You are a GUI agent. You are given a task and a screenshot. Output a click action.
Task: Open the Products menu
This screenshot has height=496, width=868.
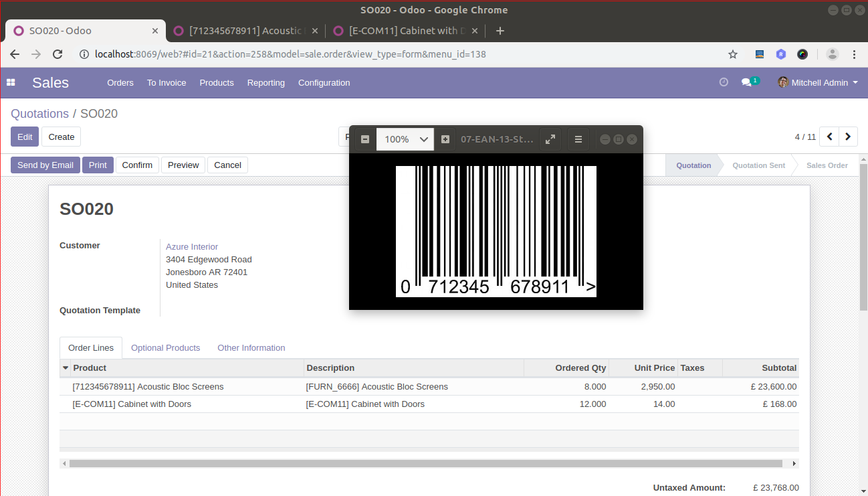tap(217, 82)
